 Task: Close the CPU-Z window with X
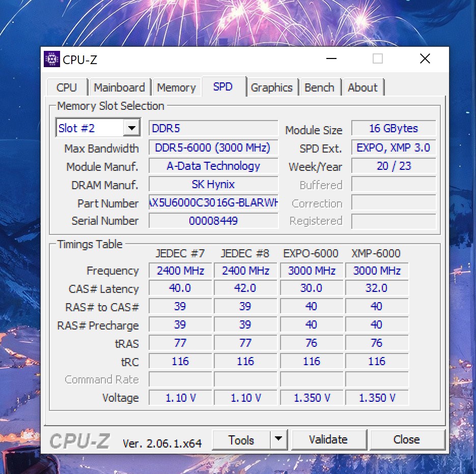(425, 58)
